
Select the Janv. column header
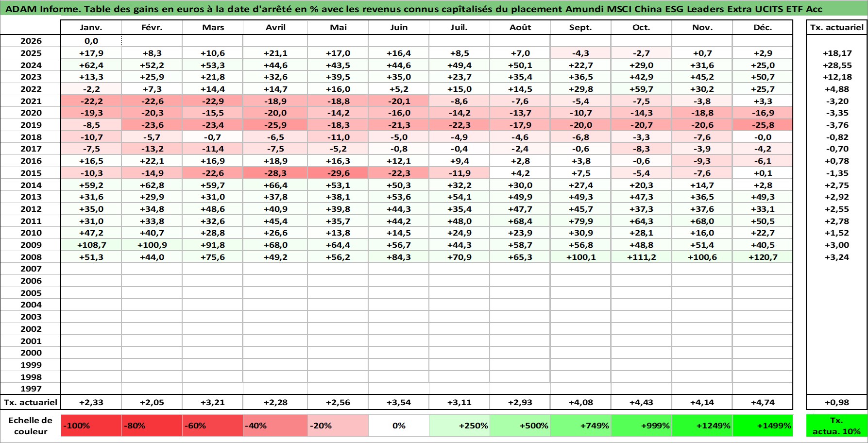(x=91, y=28)
